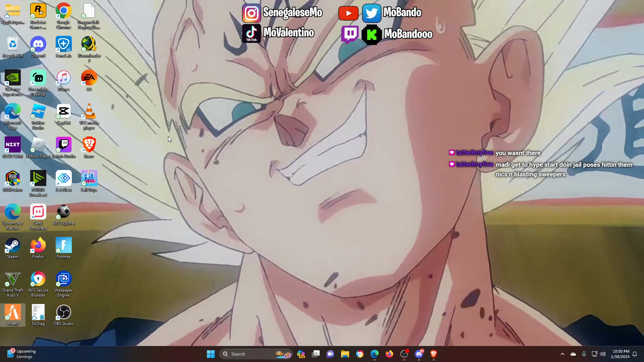This screenshot has width=644, height=362.
Task: Open File Explorer from the taskbar
Action: 345,354
